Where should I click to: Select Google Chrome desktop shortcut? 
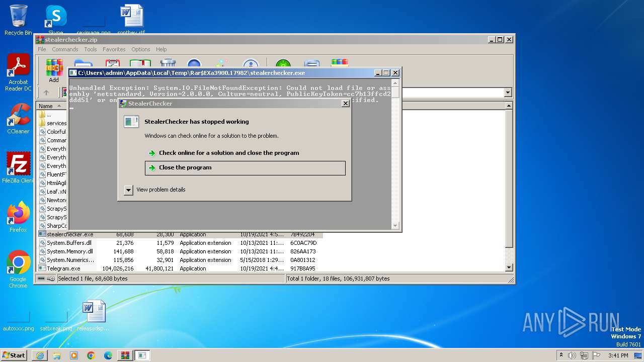pos(18,269)
